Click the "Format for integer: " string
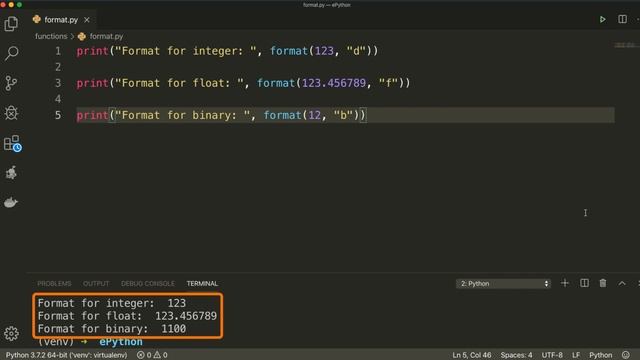Screen dimensions: 640x360 coord(186,51)
